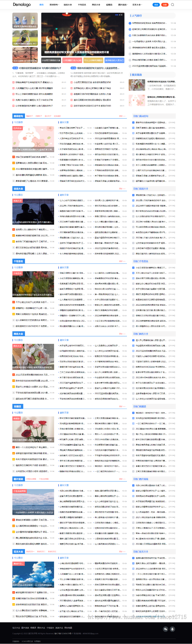Image resolution: width=192 pixels, height=644 pixels.
Task: Open 个性签名 in the navigation bar
Action: tap(82, 4)
